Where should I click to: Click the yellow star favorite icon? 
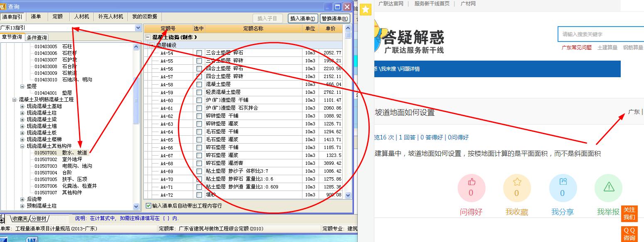click(365, 9)
